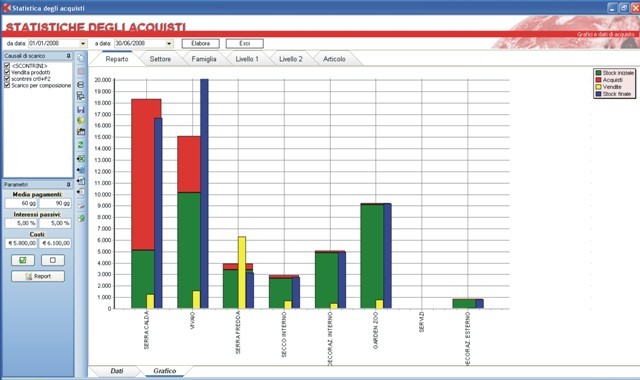Open the 'da data' date dropdown

tap(83, 43)
